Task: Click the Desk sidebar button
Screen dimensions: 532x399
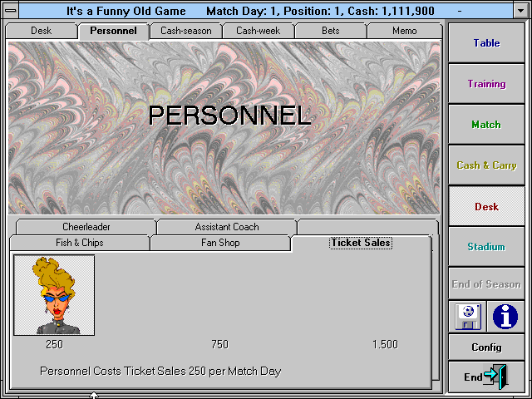Action: 486,206
